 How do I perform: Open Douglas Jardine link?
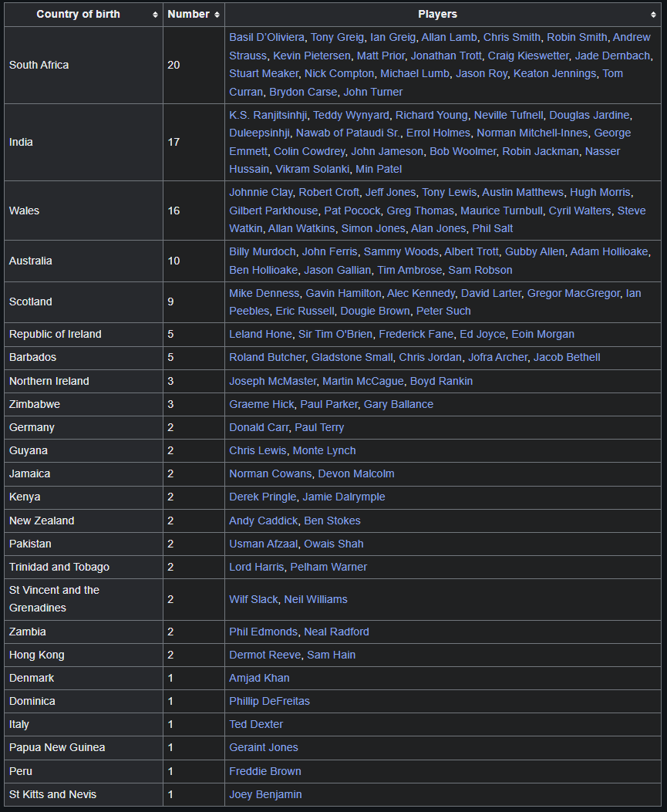click(x=589, y=115)
